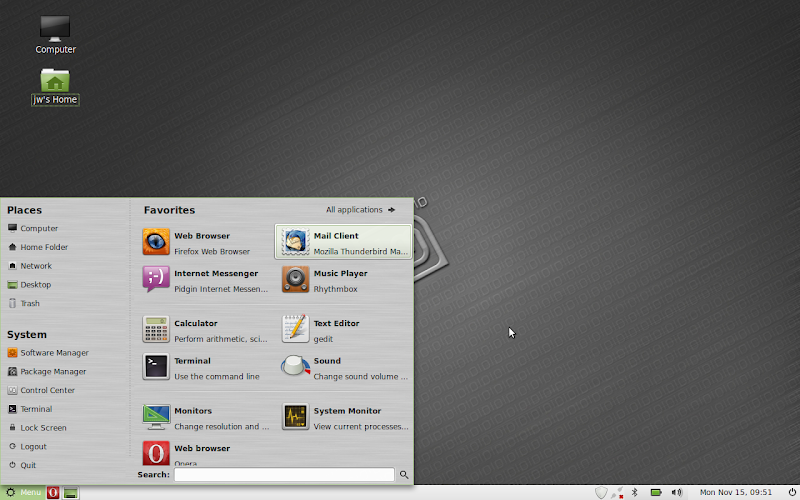
Task: Click the Bluetooth tray icon
Action: 635,492
